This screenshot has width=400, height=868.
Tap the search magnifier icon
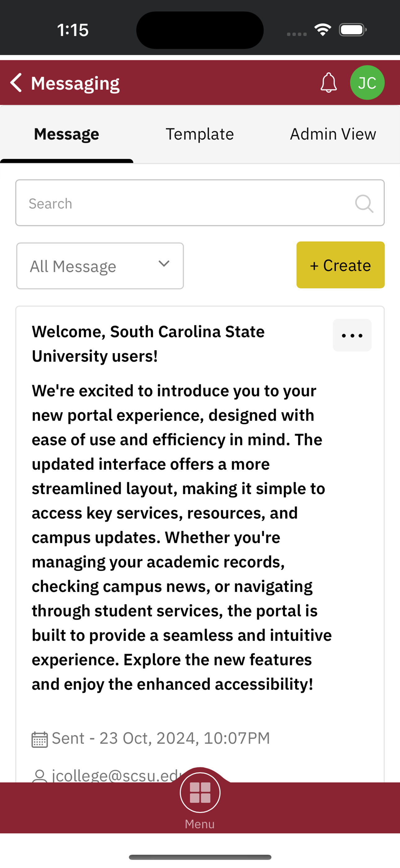tap(364, 204)
